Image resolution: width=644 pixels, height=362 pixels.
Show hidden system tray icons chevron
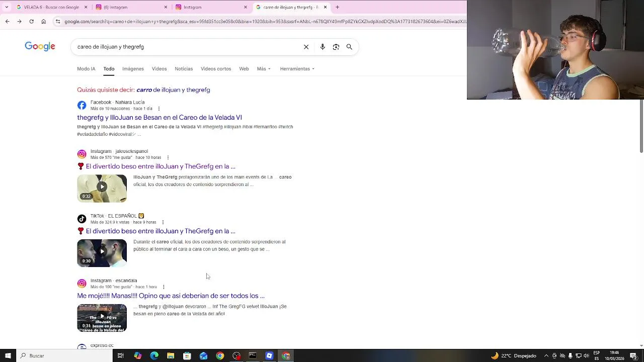pos(547,355)
